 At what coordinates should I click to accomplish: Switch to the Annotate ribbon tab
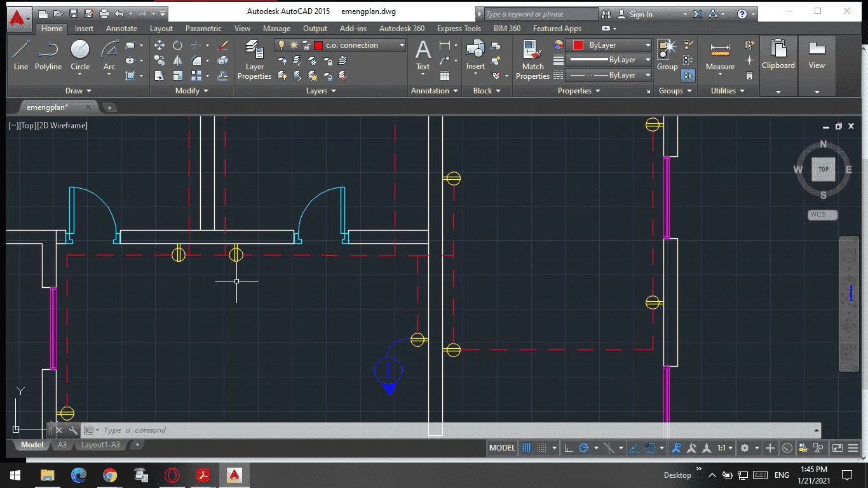pos(121,29)
